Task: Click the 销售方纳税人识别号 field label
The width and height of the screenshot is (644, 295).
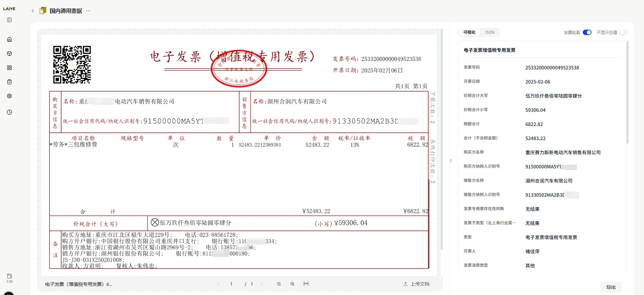Action: pyautogui.click(x=482, y=195)
